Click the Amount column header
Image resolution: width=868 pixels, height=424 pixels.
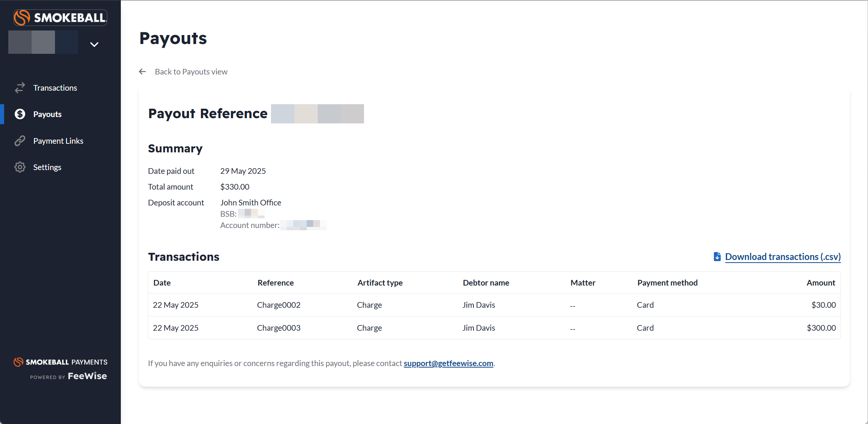tap(821, 283)
